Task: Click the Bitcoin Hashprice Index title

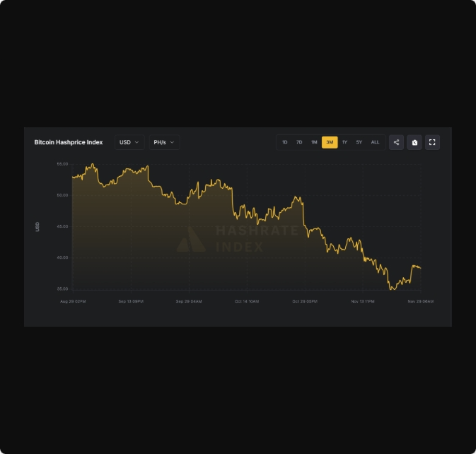Action: click(69, 142)
